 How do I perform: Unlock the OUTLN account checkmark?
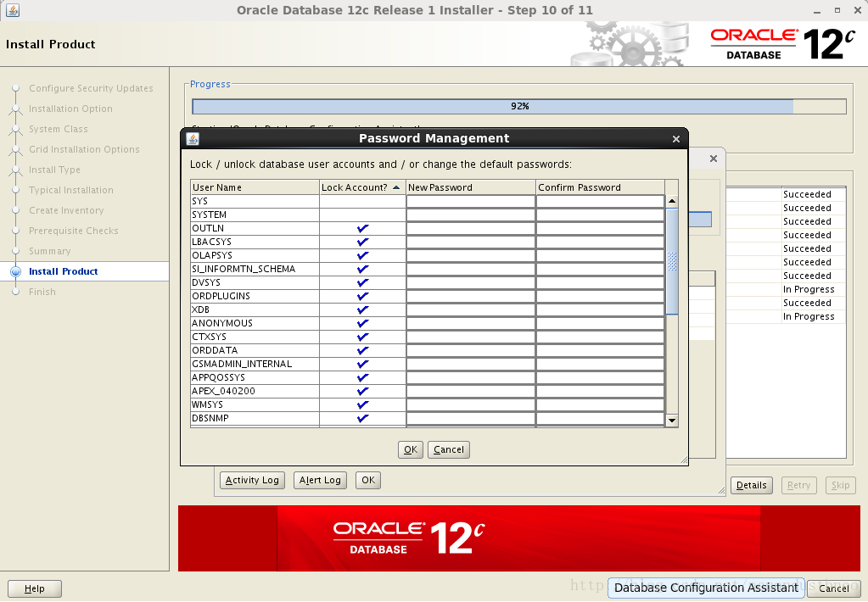(x=362, y=229)
